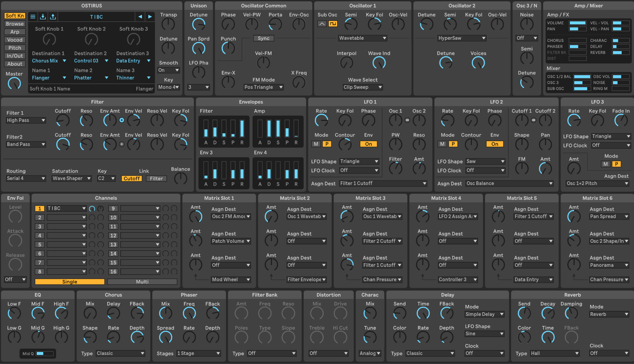Image resolution: width=634 pixels, height=364 pixels.
Task: Set LFO 1 Mode to P
Action: point(327,144)
